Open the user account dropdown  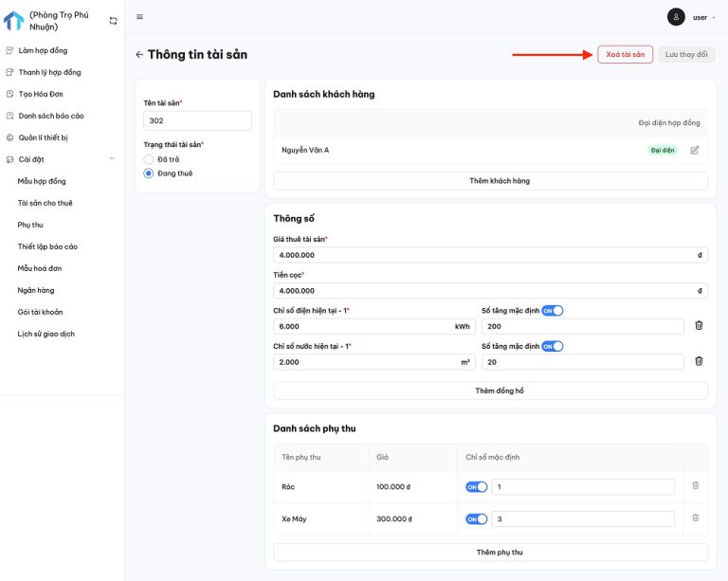pos(703,17)
